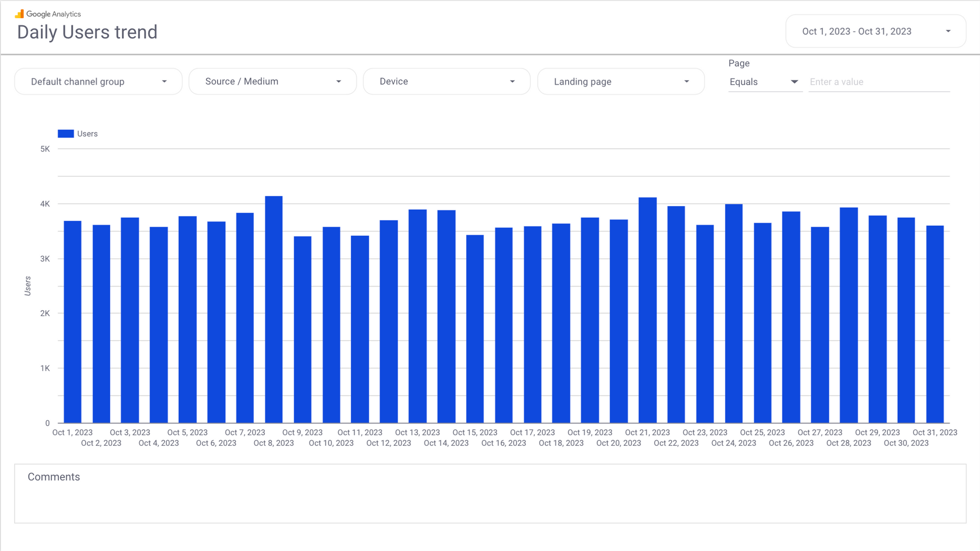Screen dimensions: 980x551
Task: Click the bar for Oct 1, 2023
Action: click(x=73, y=322)
